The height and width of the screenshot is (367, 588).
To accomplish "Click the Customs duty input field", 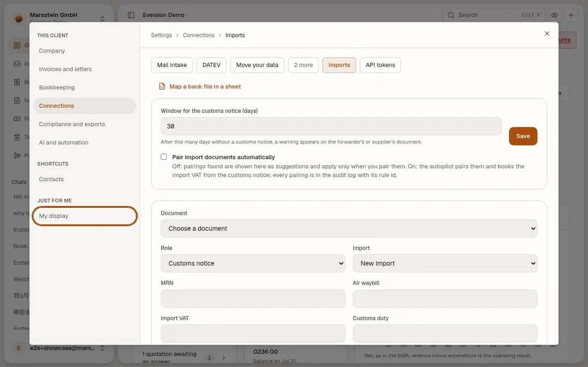I will pyautogui.click(x=445, y=333).
